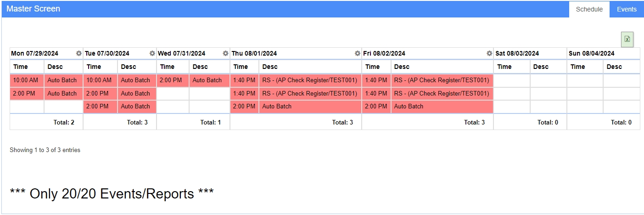The image size is (644, 215).
Task: Select Thursday's 2:00 PM Auto Batch row
Action: coord(296,107)
